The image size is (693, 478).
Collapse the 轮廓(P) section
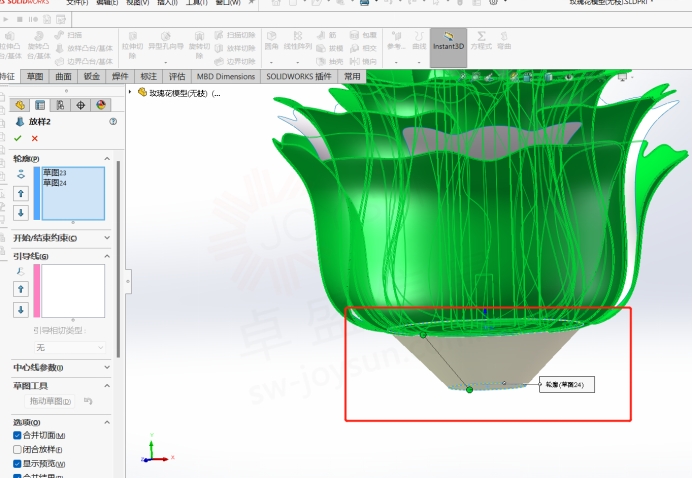pos(107,159)
